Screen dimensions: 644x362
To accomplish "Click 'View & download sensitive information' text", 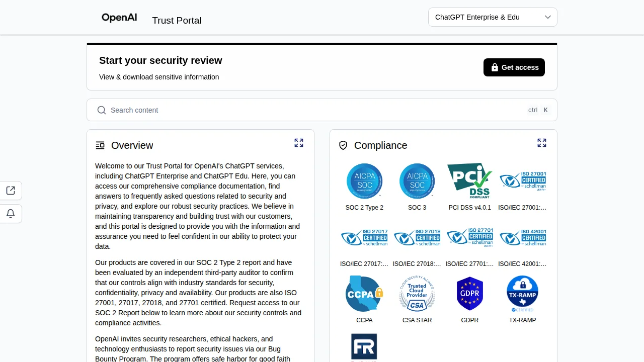I will tap(159, 77).
